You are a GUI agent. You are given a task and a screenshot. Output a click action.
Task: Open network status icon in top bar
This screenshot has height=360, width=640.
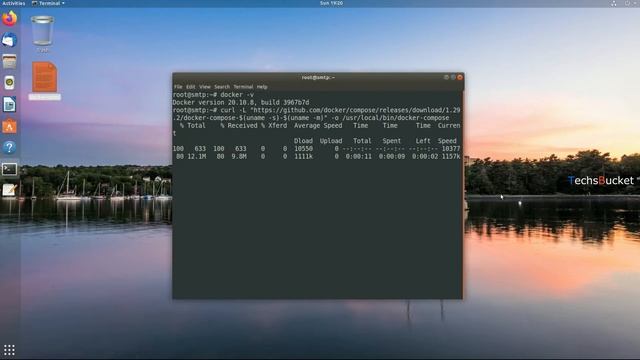(613, 3)
